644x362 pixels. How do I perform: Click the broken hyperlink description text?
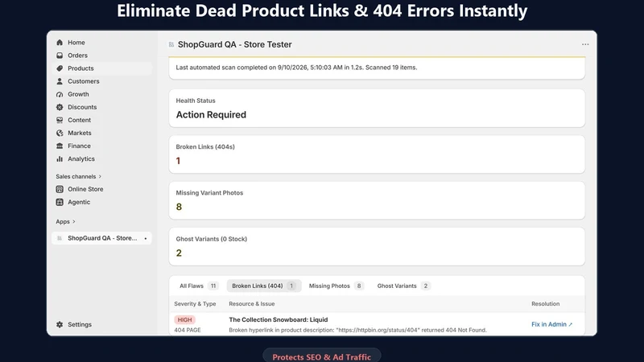(357, 330)
